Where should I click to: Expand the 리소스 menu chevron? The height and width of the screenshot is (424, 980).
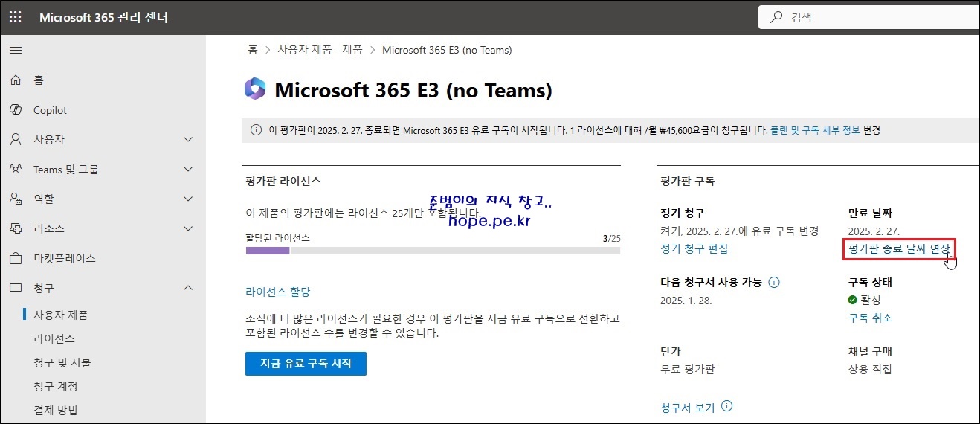[188, 228]
